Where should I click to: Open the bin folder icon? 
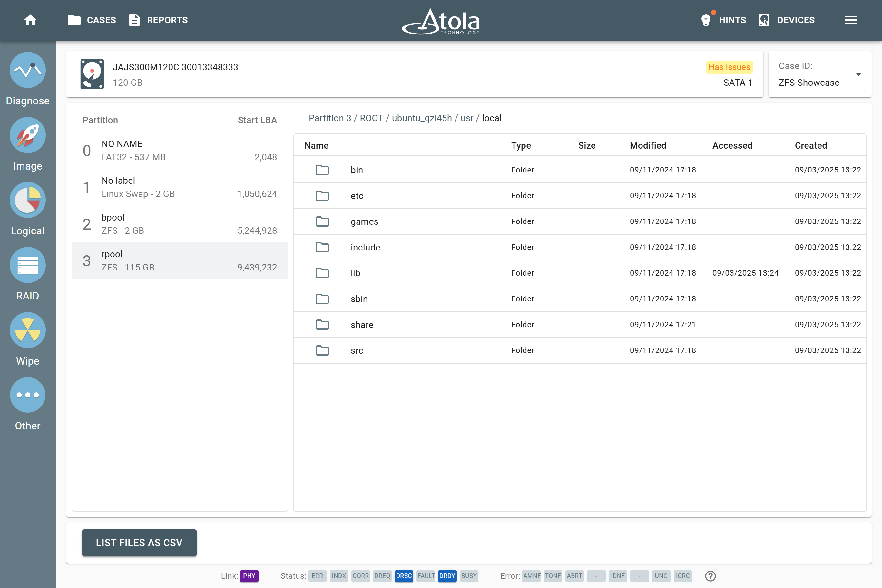click(322, 170)
